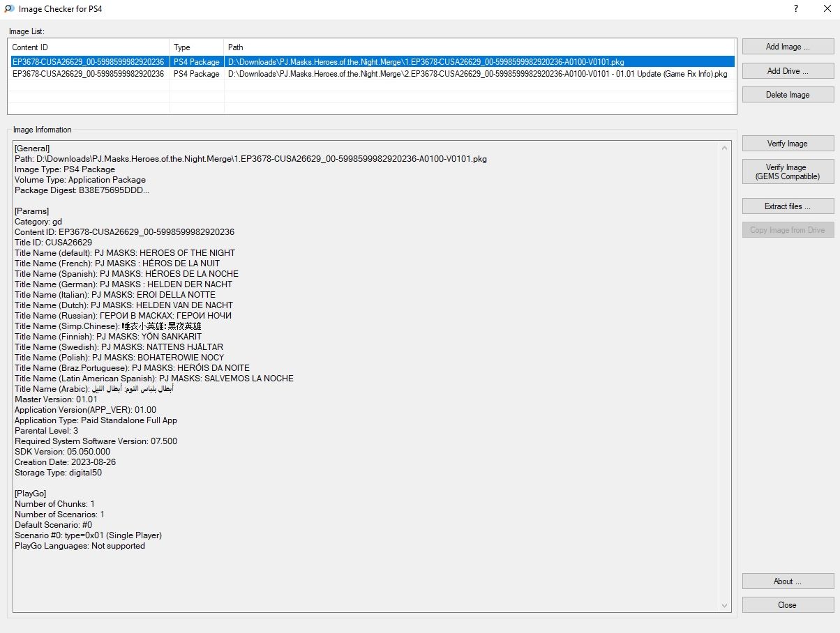Image resolution: width=840 pixels, height=633 pixels.
Task: Click the Title Name (Spanish) line
Action: point(126,274)
